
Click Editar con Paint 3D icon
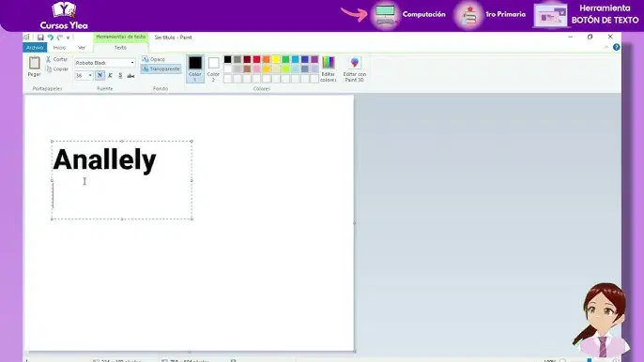[355, 63]
